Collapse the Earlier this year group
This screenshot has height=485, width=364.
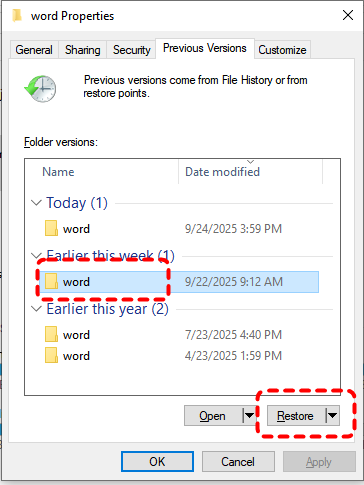pos(36,309)
